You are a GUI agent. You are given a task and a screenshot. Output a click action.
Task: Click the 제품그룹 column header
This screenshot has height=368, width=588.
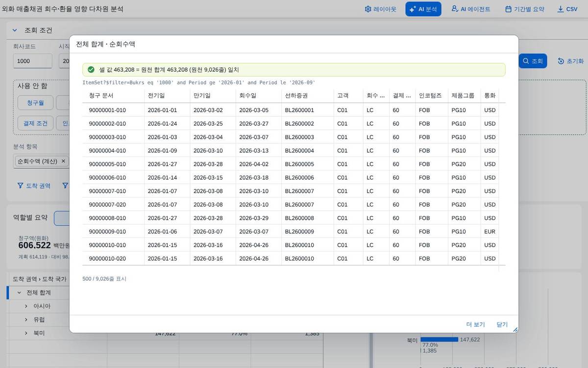pyautogui.click(x=465, y=96)
